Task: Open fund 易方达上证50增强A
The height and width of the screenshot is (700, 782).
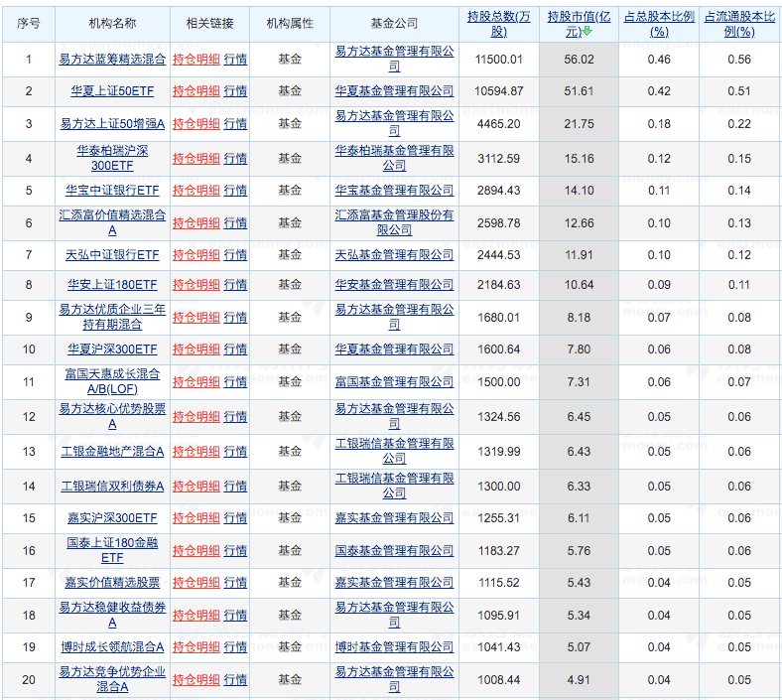Action: coord(112,124)
